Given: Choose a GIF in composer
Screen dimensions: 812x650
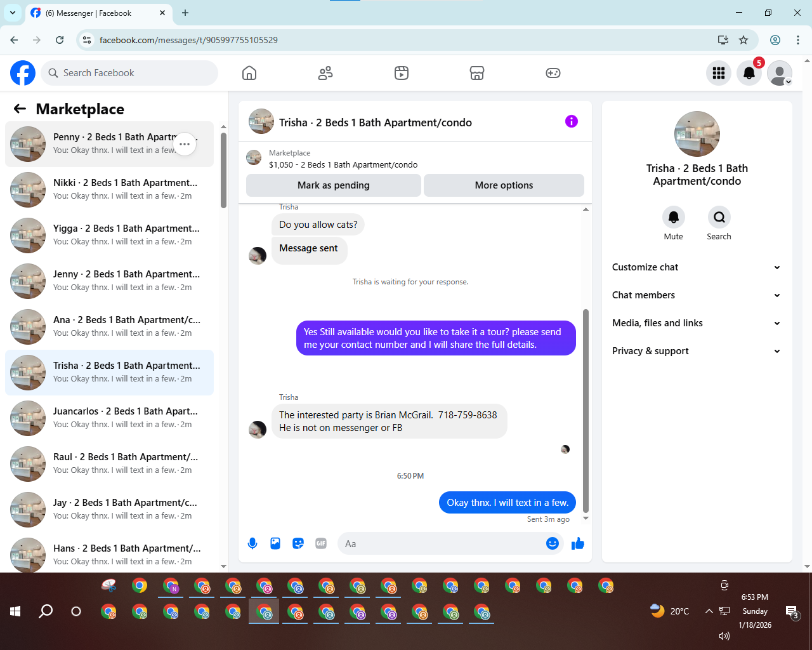Looking at the screenshot, I should [x=321, y=543].
